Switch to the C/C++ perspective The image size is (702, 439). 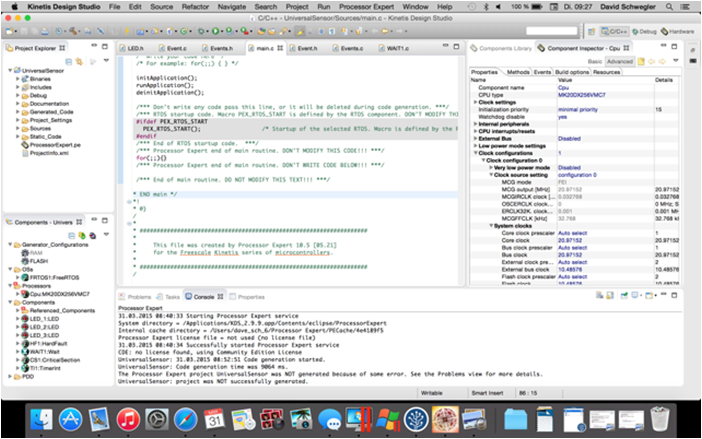click(x=614, y=31)
